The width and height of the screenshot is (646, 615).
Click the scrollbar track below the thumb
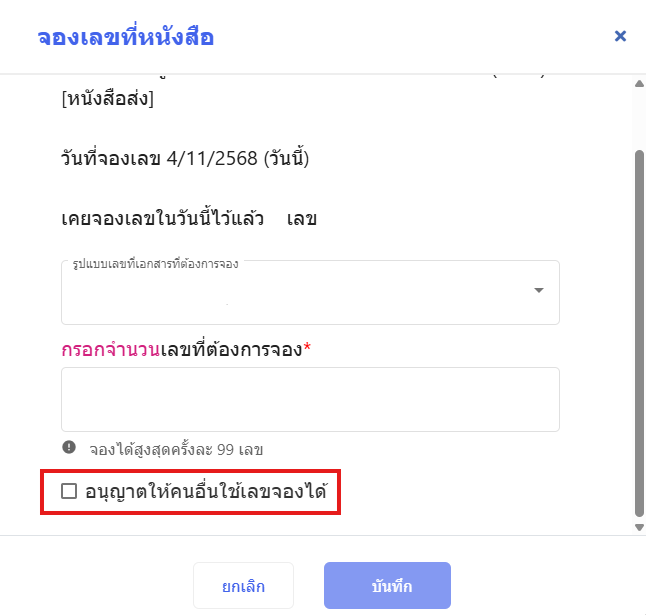[639, 516]
